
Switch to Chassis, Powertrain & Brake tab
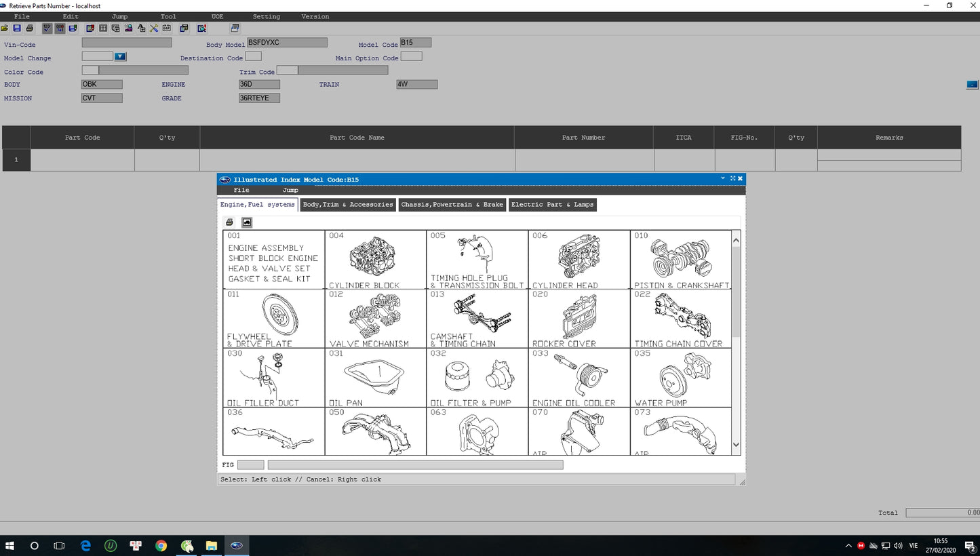click(x=452, y=205)
